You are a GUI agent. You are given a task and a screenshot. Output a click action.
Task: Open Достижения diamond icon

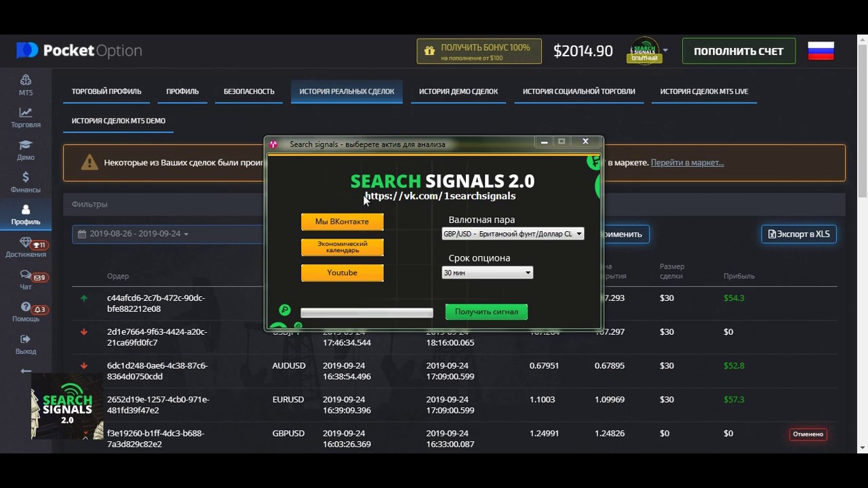[x=26, y=243]
